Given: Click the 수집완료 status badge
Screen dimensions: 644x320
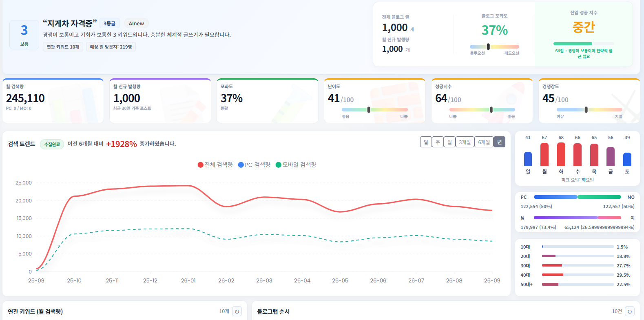Looking at the screenshot, I should tap(52, 144).
